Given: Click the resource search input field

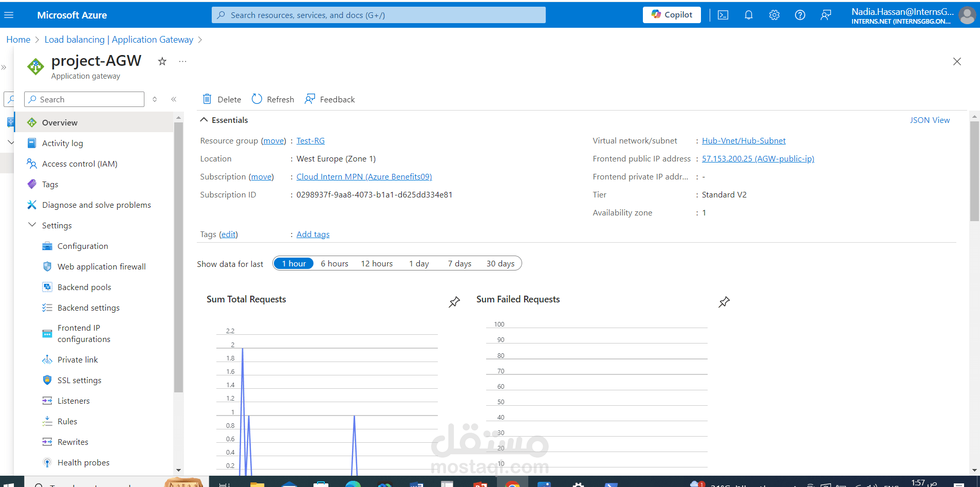Looking at the screenshot, I should click(x=379, y=14).
